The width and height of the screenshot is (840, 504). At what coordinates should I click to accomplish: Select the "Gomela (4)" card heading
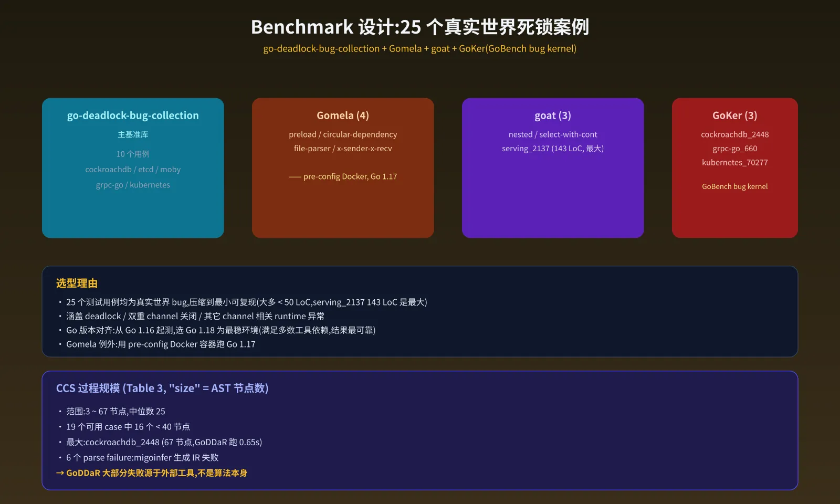point(343,115)
